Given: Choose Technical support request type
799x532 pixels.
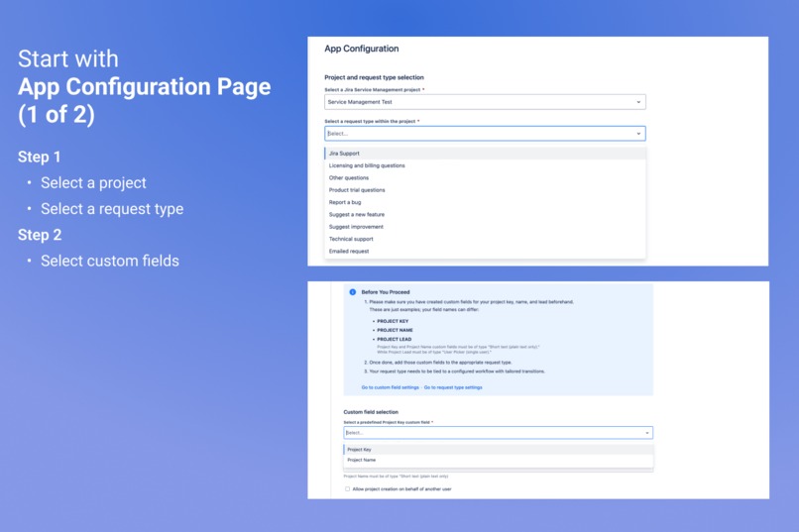Looking at the screenshot, I should [485, 239].
